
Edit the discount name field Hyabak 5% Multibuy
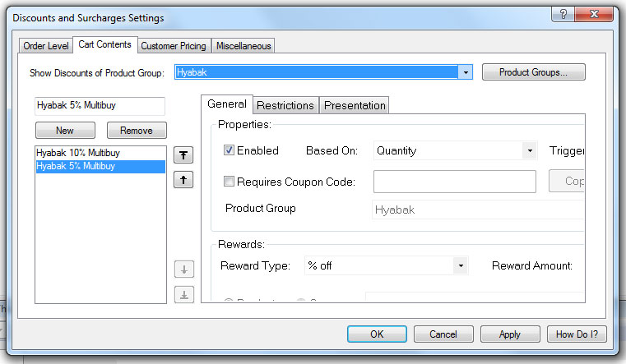click(100, 106)
